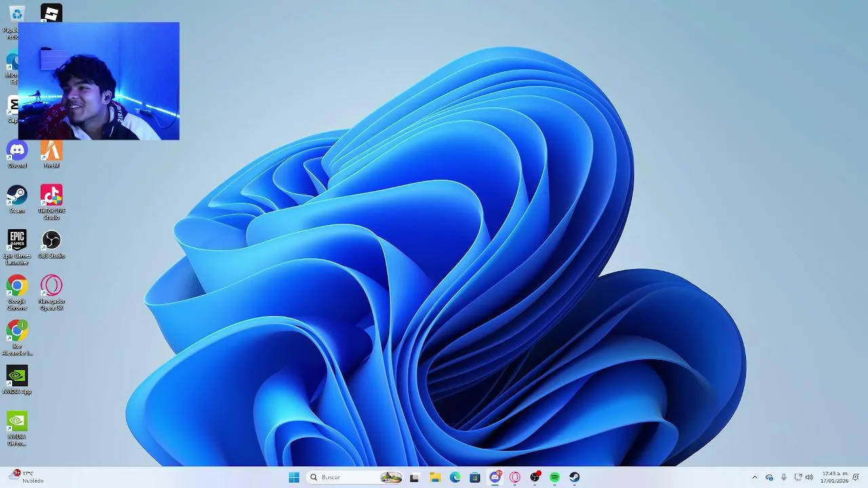
Task: Select the Steam desktop shortcut
Action: pyautogui.click(x=17, y=200)
